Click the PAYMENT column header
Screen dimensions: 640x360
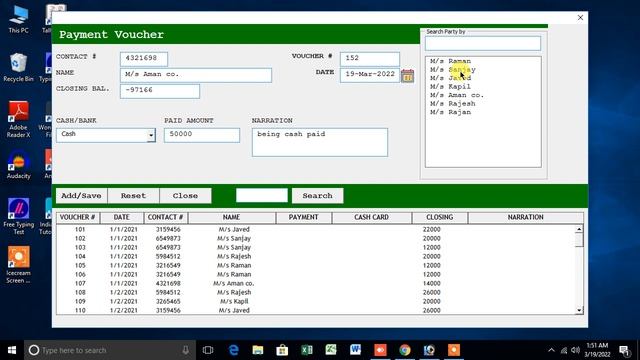click(x=304, y=218)
